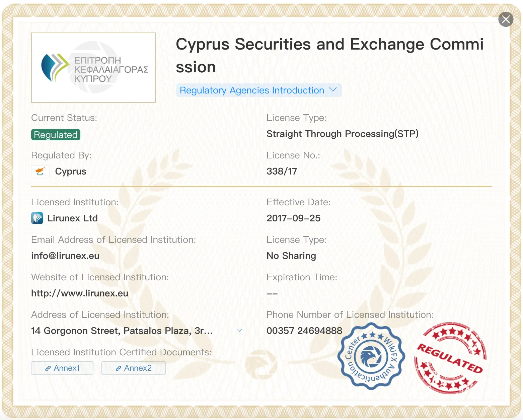Click the Cyprus flag icon
Screen dimensions: 523x420
point(40,171)
